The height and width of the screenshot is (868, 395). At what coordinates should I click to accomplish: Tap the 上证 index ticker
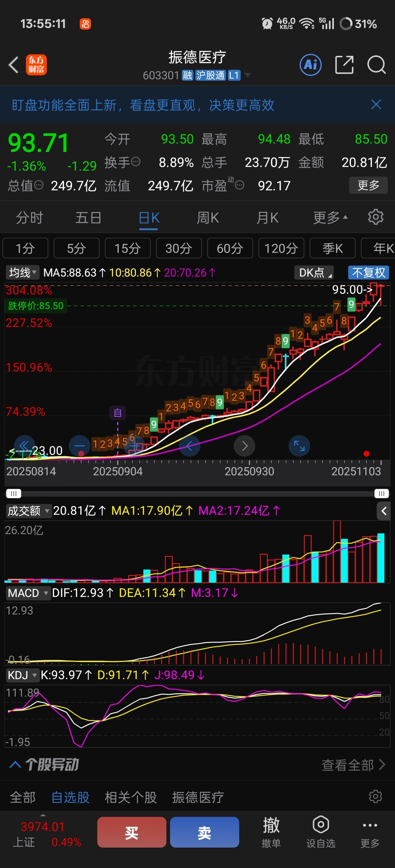tap(47, 834)
